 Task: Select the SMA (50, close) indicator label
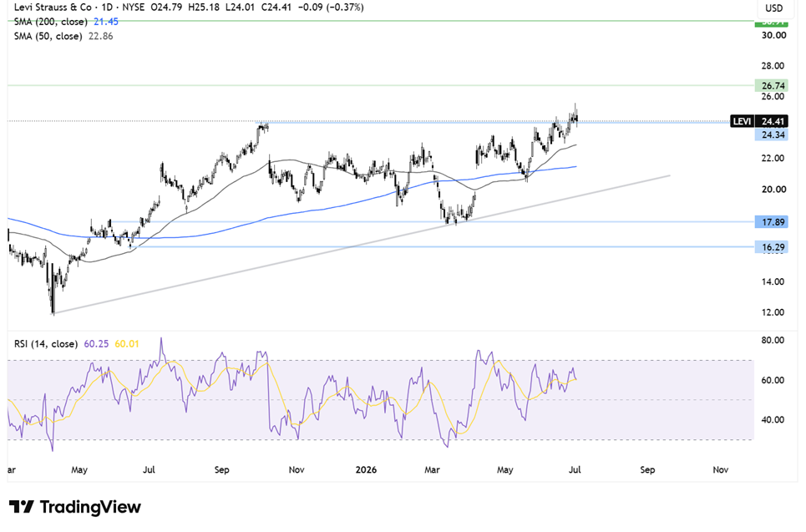tap(48, 36)
